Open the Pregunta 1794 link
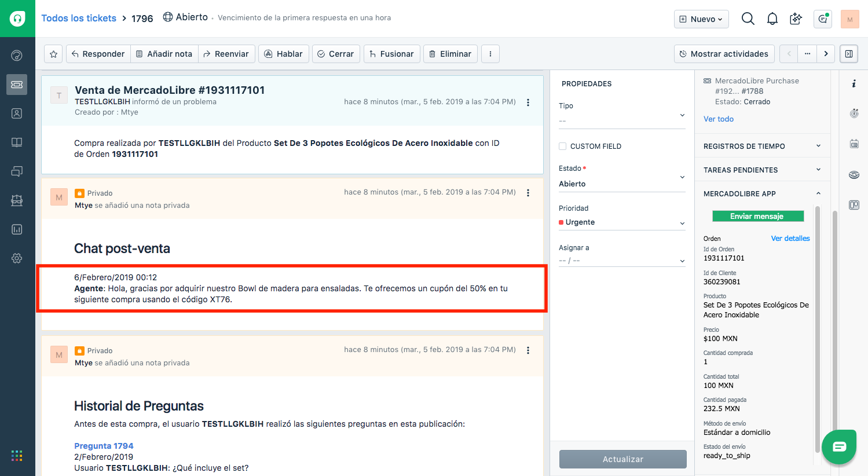This screenshot has width=868, height=476. [104, 446]
